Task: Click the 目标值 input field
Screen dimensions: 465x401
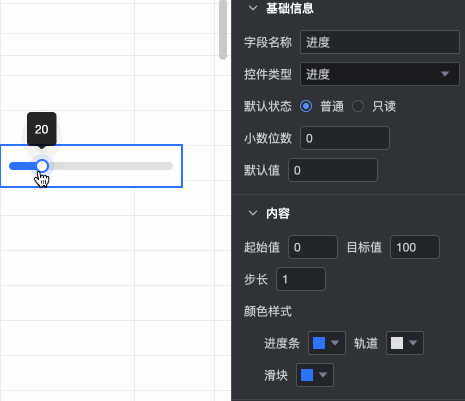Action: (x=415, y=247)
